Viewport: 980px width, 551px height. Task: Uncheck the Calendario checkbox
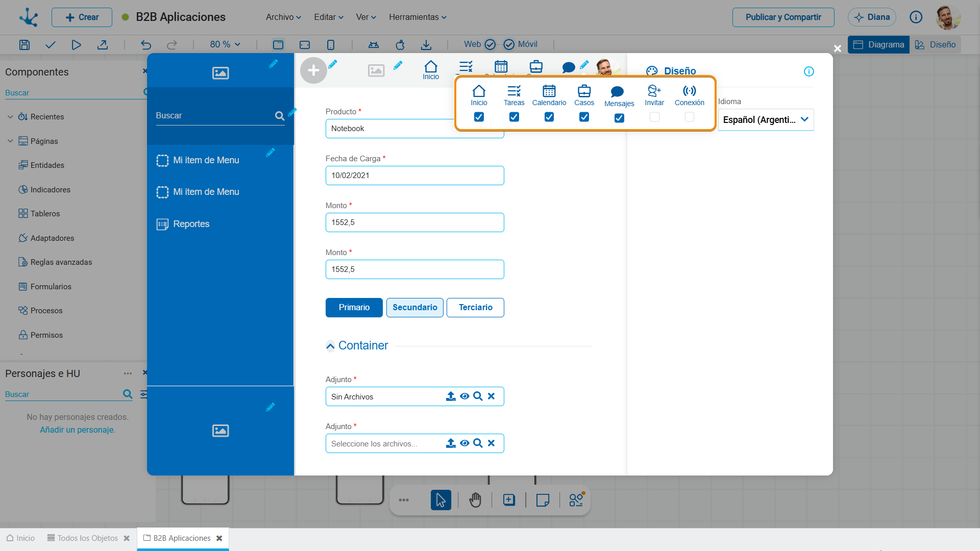point(549,117)
